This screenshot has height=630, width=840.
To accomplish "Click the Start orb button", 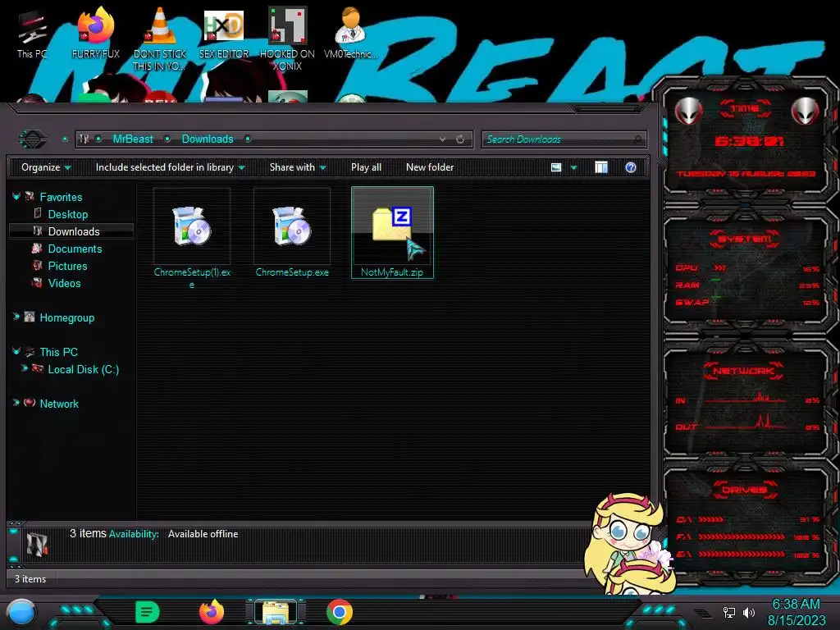I will coord(21,613).
